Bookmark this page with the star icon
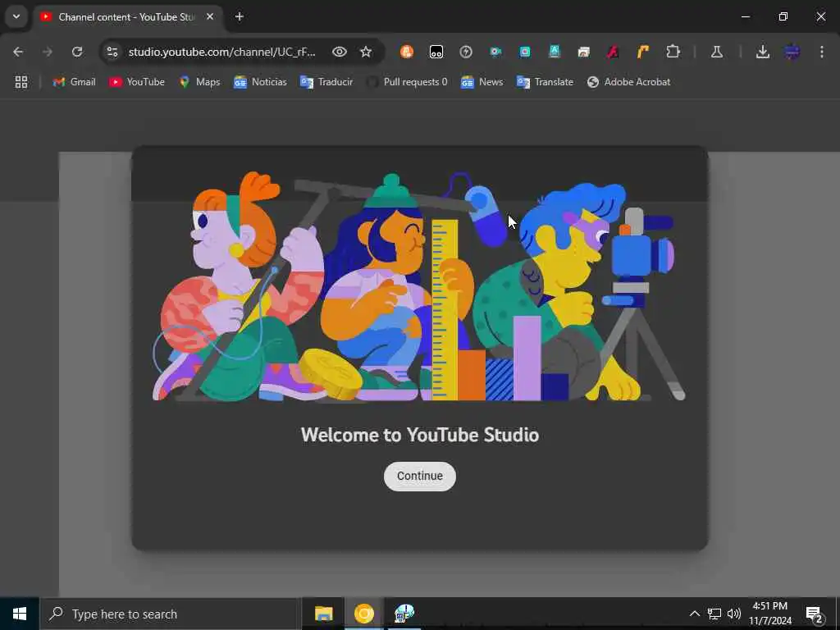840x630 pixels. click(366, 52)
